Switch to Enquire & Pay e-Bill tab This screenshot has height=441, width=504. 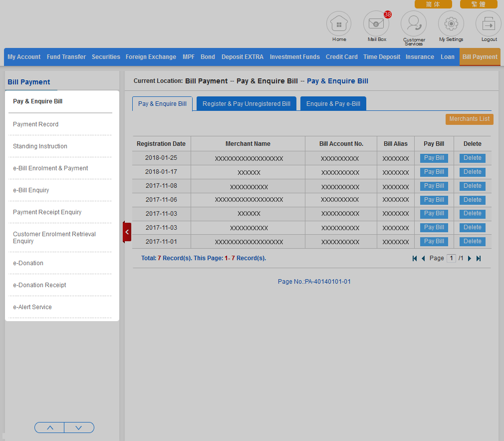click(x=333, y=104)
